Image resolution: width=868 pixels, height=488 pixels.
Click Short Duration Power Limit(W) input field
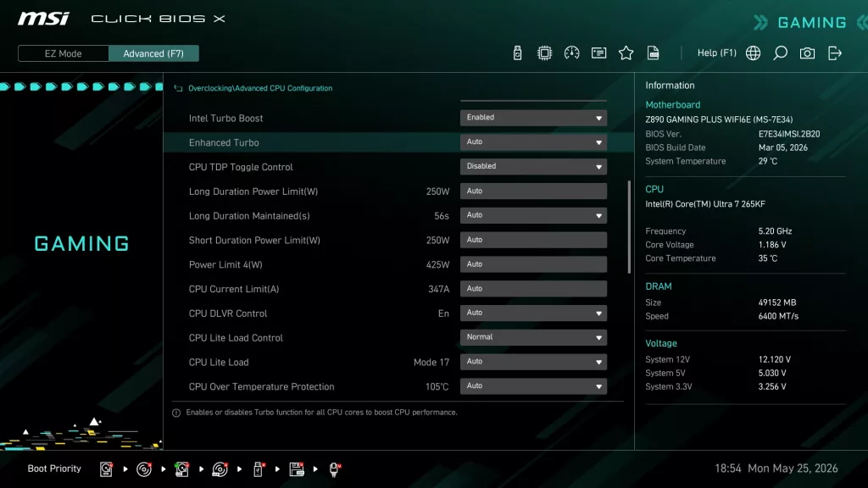coord(533,240)
